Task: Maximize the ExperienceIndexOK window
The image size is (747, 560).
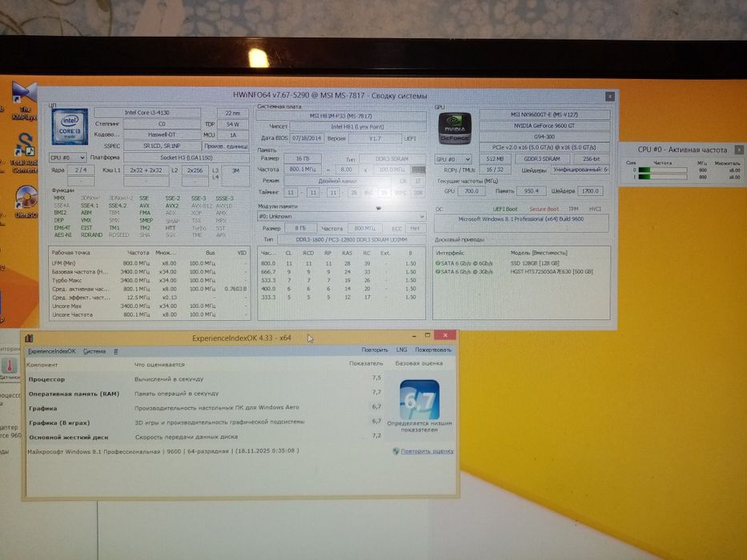Action: [x=428, y=335]
